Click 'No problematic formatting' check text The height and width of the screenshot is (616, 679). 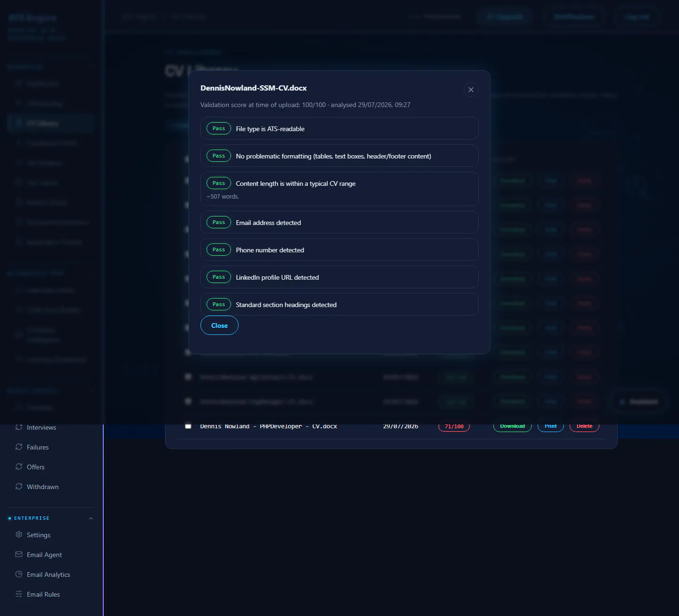click(x=333, y=156)
